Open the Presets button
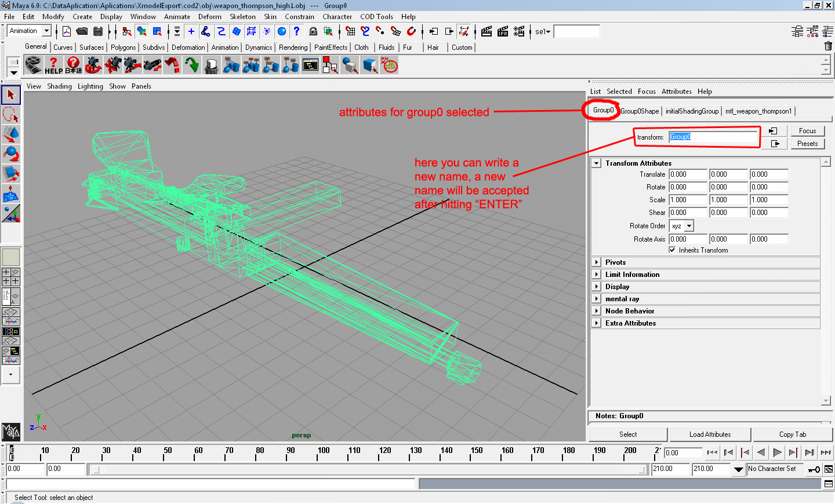Screen dimensions: 835x504 coord(807,144)
